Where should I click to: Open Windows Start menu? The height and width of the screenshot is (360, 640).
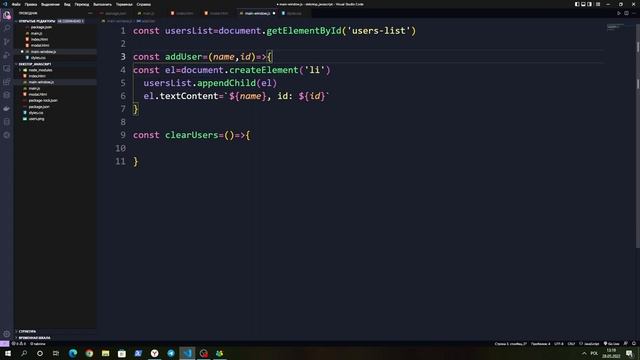(x=8, y=353)
